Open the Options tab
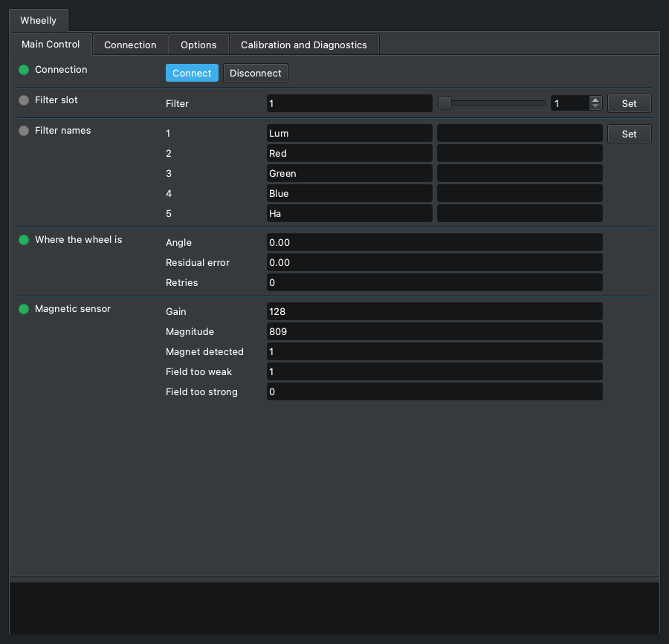The width and height of the screenshot is (669, 644). click(198, 45)
